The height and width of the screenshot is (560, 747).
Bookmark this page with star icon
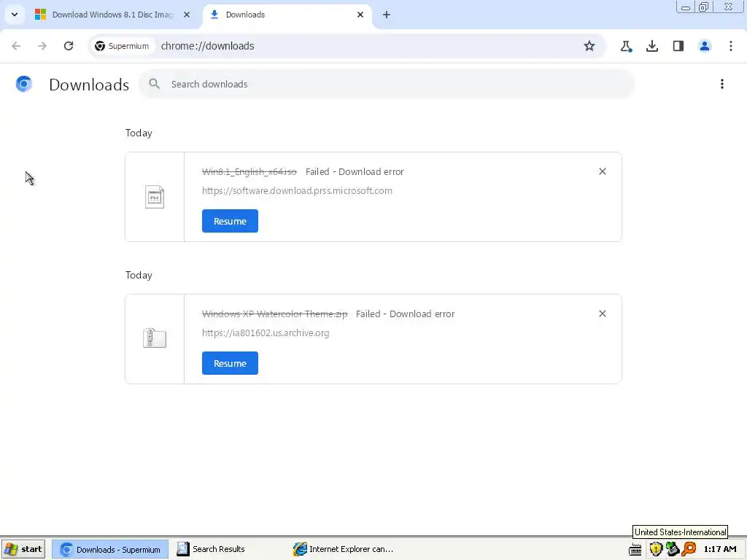(589, 46)
